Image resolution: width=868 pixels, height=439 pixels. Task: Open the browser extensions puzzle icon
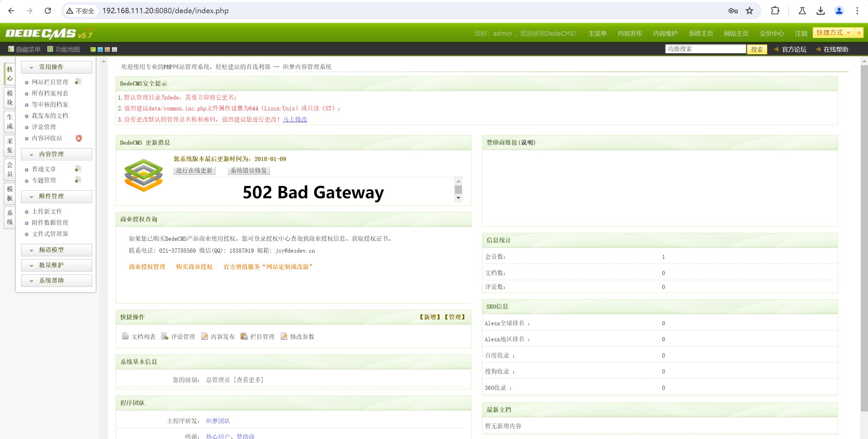775,11
